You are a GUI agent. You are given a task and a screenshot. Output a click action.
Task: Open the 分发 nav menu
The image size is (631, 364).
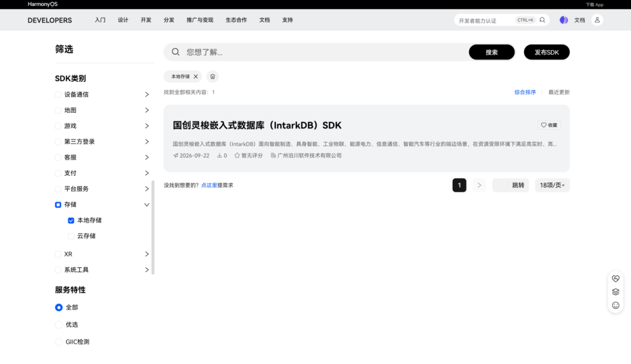(169, 20)
